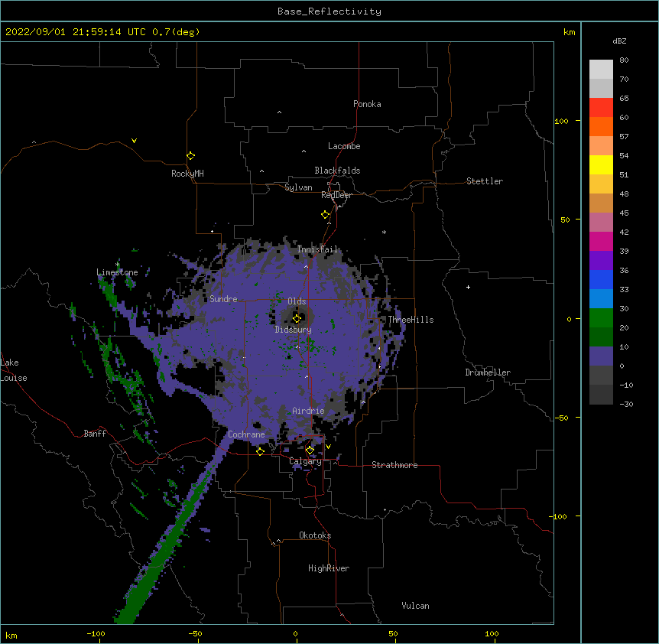659x644 pixels.
Task: Select the orange 60 dBZ legend swatch
Action: (x=601, y=126)
